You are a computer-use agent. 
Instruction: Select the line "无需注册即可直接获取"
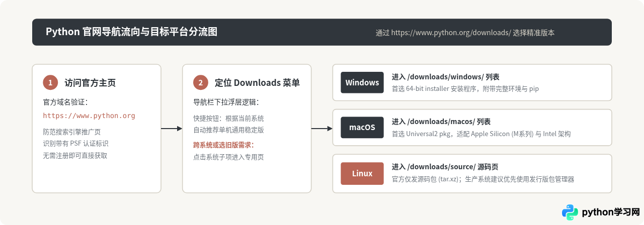pyautogui.click(x=75, y=156)
